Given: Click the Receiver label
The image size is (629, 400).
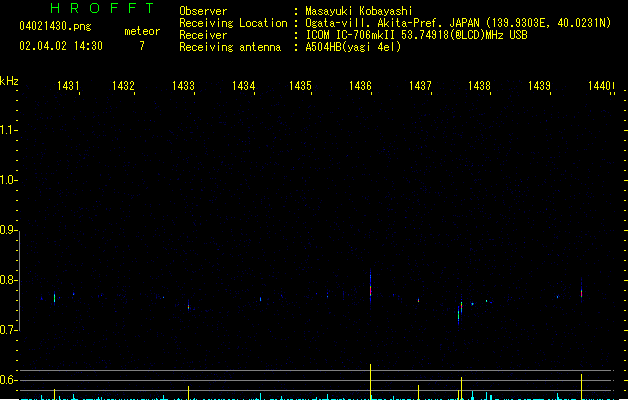Looking at the screenshot, I should click(203, 35).
